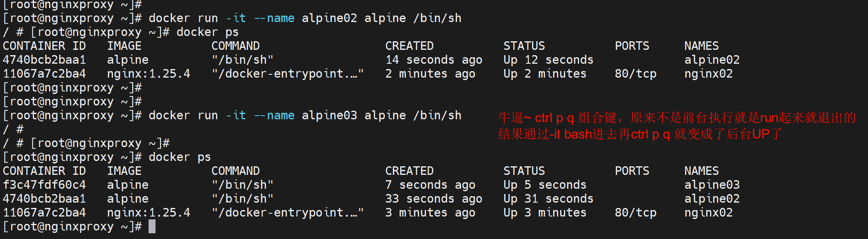Click the red annotation line mentioning "-it bash"
868x239 pixels.
click(640, 134)
